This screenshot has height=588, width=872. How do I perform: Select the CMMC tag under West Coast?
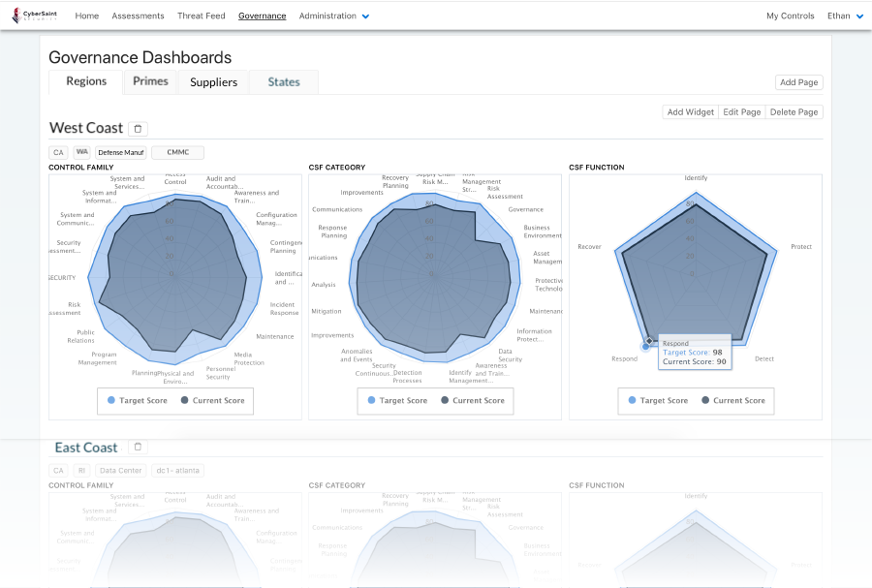pyautogui.click(x=177, y=152)
